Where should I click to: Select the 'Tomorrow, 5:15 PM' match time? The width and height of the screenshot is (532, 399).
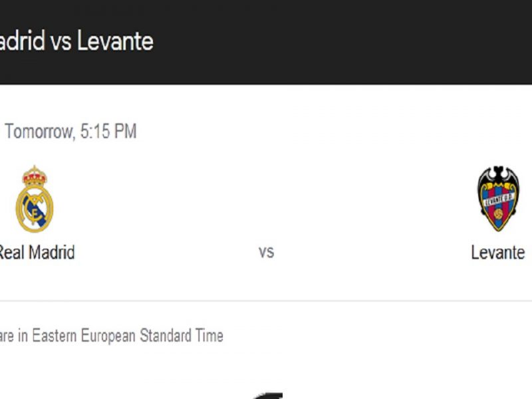[70, 131]
